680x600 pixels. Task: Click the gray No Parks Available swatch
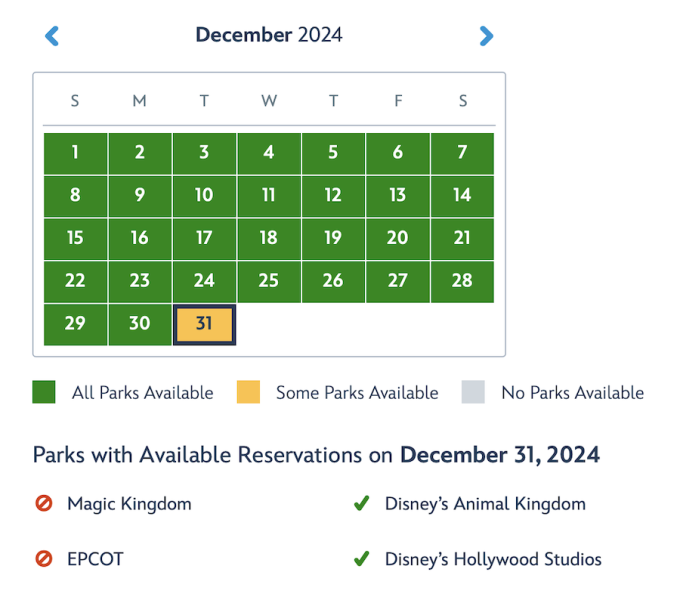point(473,392)
